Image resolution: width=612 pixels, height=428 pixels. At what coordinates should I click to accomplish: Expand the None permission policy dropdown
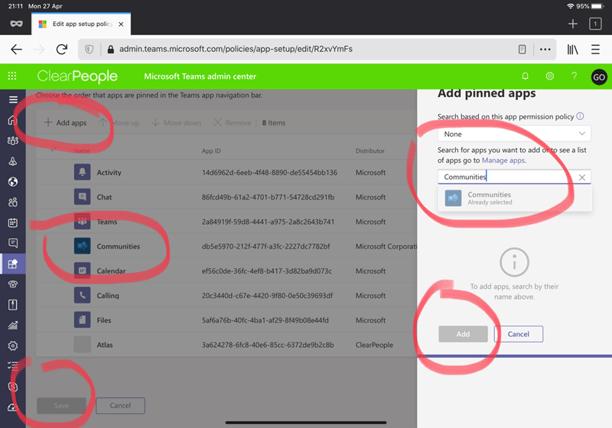coord(514,134)
